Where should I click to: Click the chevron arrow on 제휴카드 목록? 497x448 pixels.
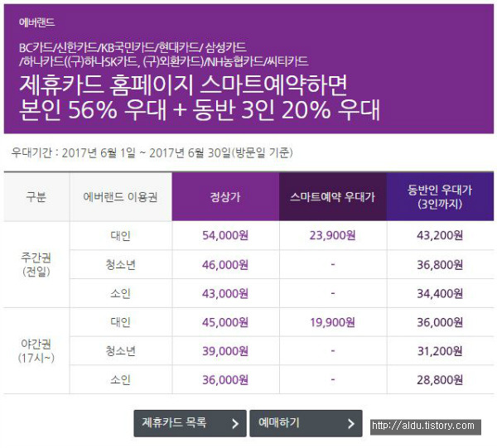tap(235, 424)
